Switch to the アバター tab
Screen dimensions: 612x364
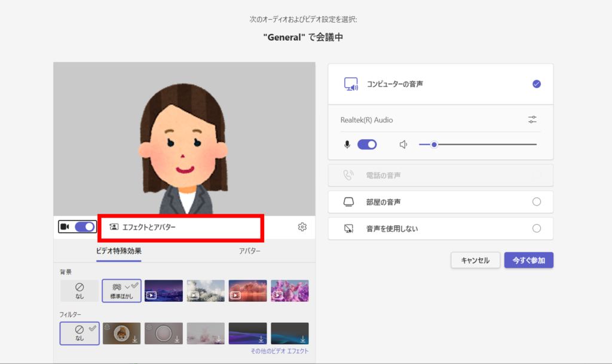point(250,252)
